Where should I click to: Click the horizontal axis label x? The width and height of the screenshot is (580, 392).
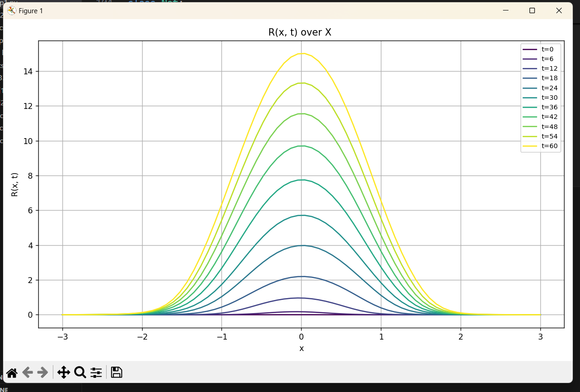(x=301, y=349)
